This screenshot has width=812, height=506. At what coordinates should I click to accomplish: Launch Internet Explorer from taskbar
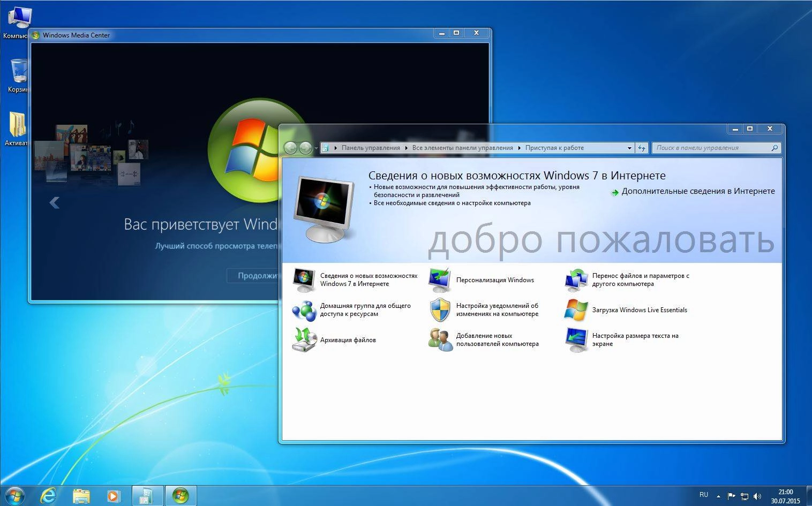pos(48,495)
